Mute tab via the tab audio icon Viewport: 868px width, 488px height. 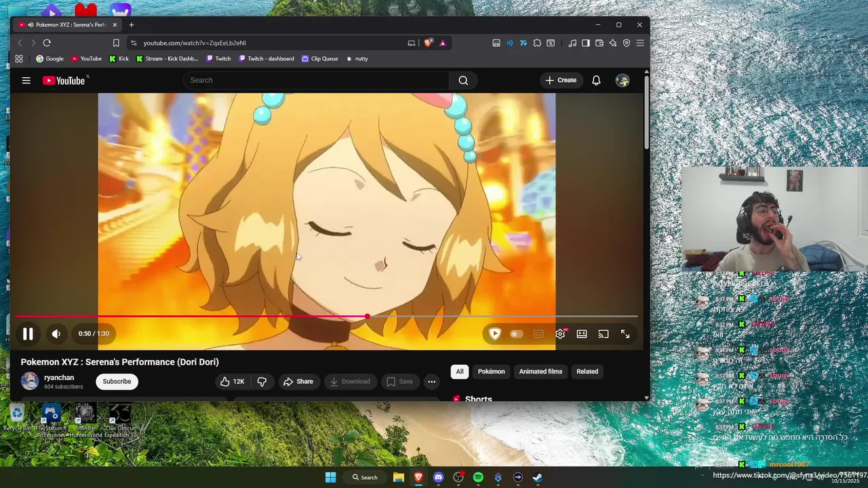(x=31, y=25)
